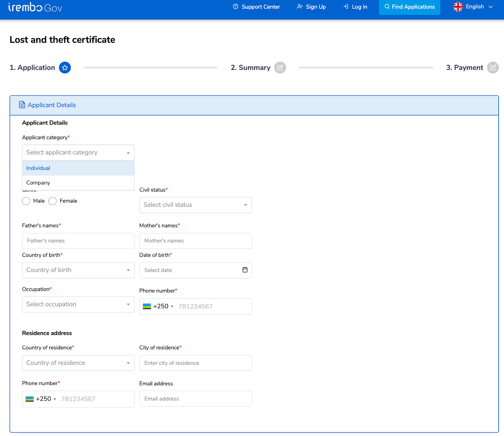This screenshot has width=504, height=436.
Task: Click the Lost and theft certificate heading
Action: pos(62,40)
